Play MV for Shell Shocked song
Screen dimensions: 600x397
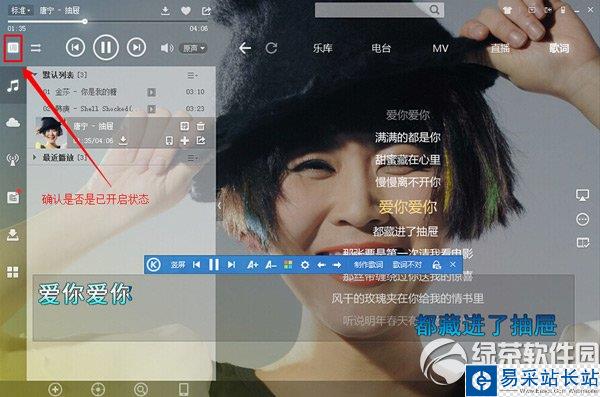152,109
